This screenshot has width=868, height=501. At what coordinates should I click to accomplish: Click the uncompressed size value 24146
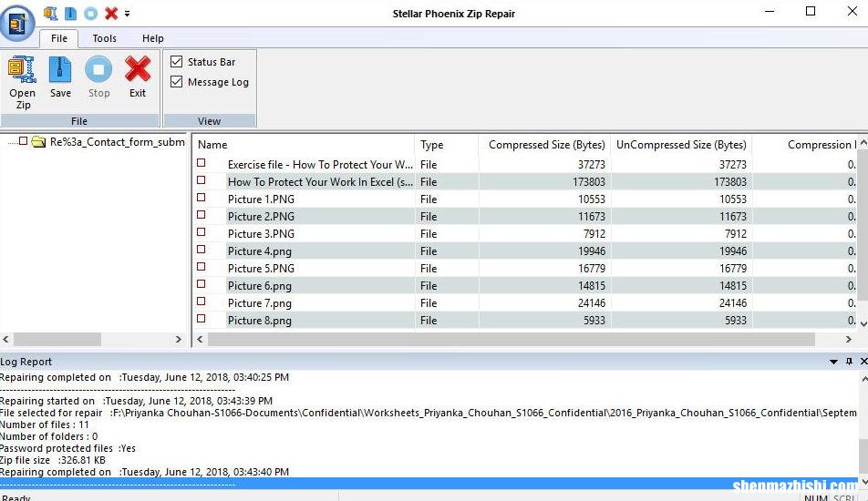[733, 303]
